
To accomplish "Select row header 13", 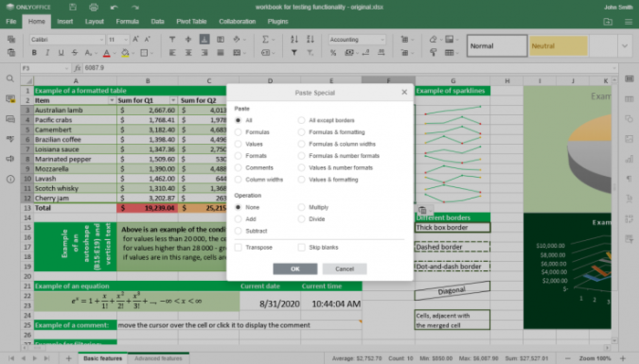I will [x=26, y=208].
